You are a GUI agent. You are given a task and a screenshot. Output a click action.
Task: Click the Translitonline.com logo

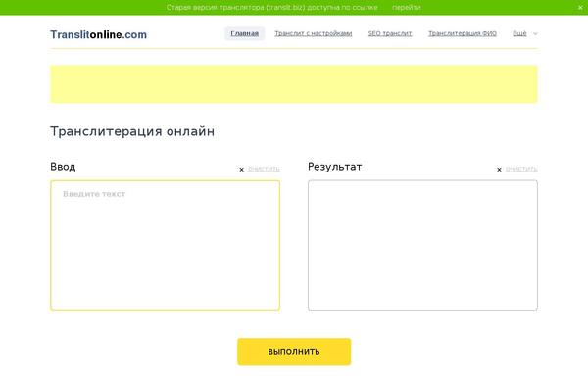(98, 34)
